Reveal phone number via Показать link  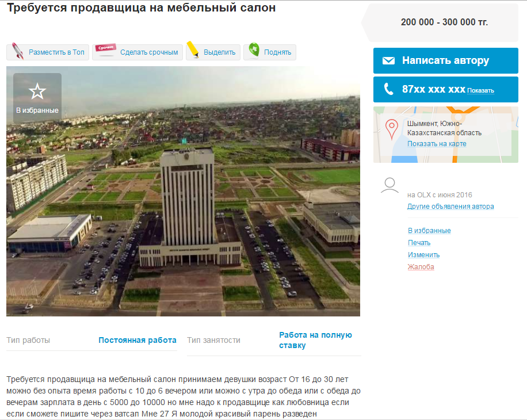480,91
